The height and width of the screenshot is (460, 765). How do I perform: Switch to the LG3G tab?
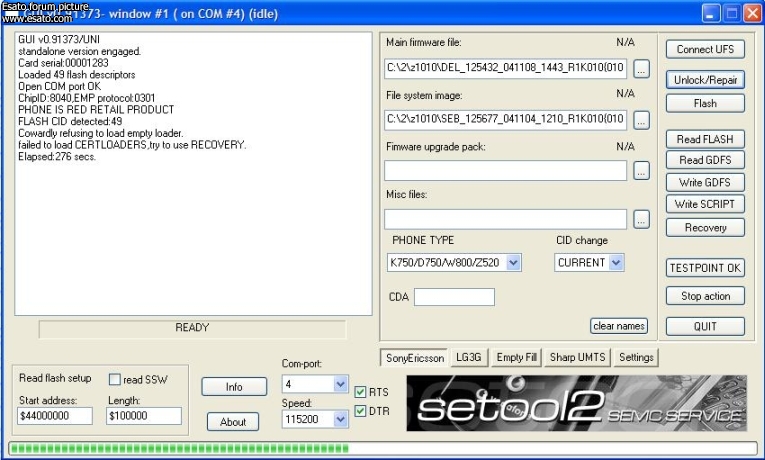(468, 358)
